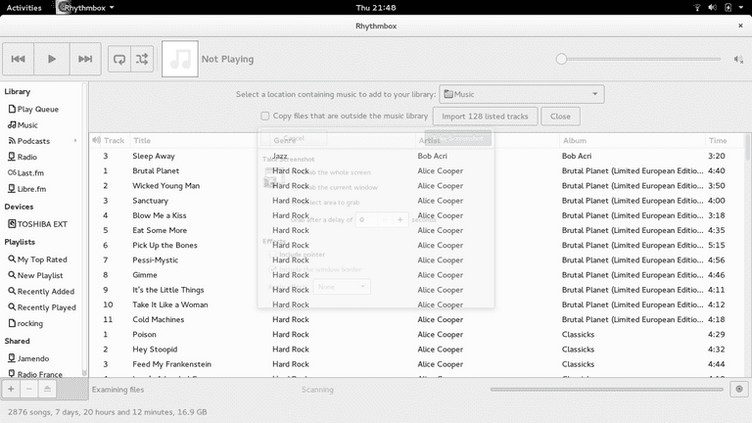752x423 pixels.
Task: Open the Rhythmbox application menu
Action: pos(86,8)
